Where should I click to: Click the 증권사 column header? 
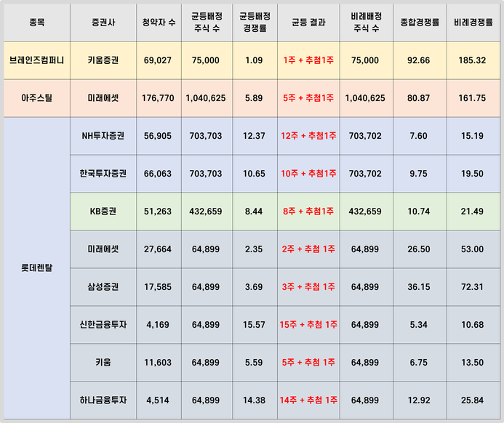(103, 23)
